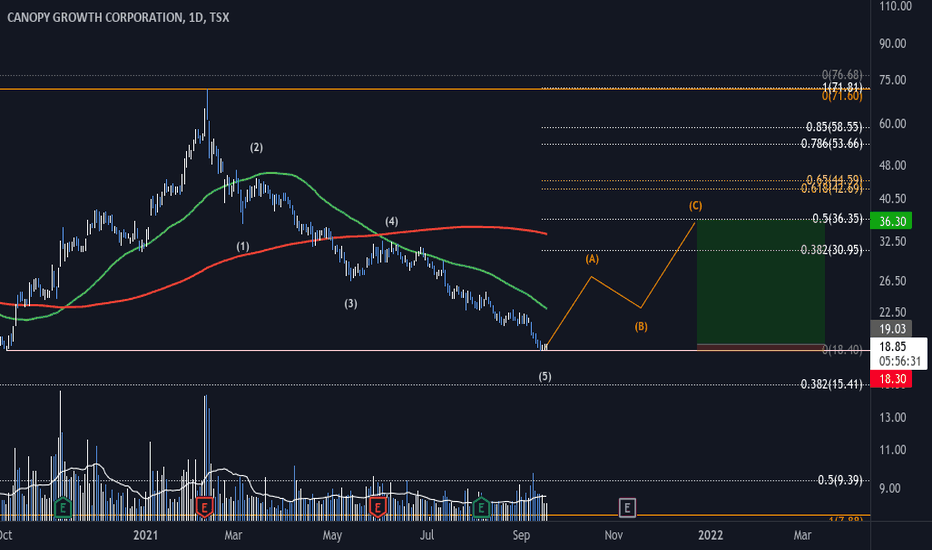Click the 90.00 price axis label
The height and width of the screenshot is (550, 932).
pyautogui.click(x=893, y=43)
